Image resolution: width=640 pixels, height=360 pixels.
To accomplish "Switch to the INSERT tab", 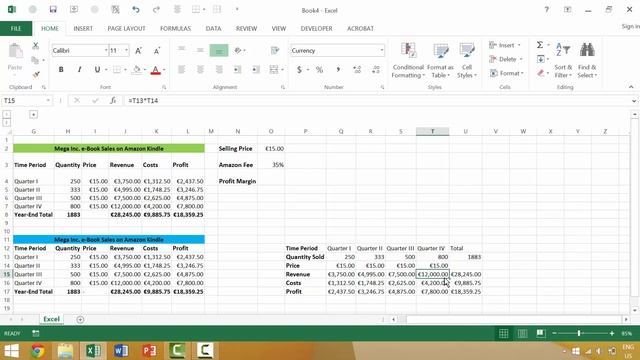I will click(83, 29).
